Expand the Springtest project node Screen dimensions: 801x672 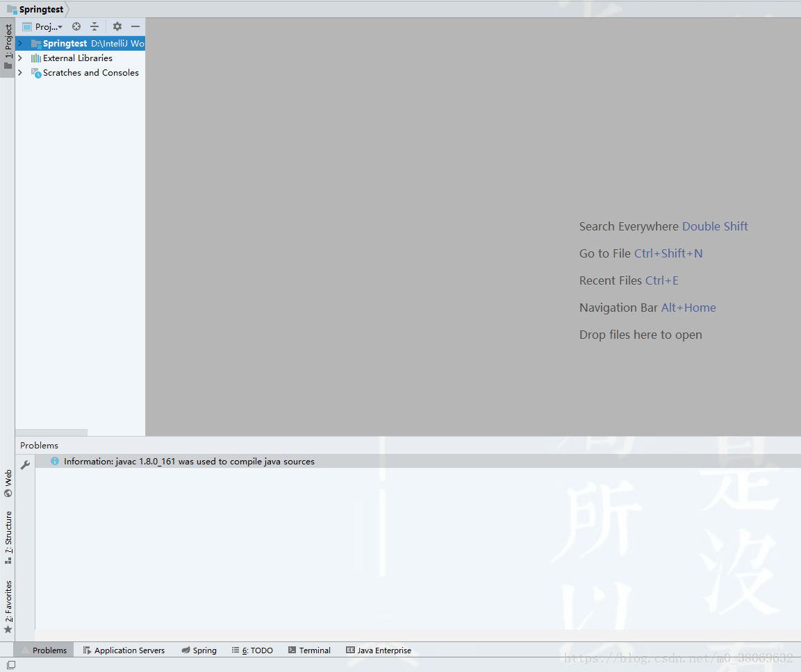point(19,43)
